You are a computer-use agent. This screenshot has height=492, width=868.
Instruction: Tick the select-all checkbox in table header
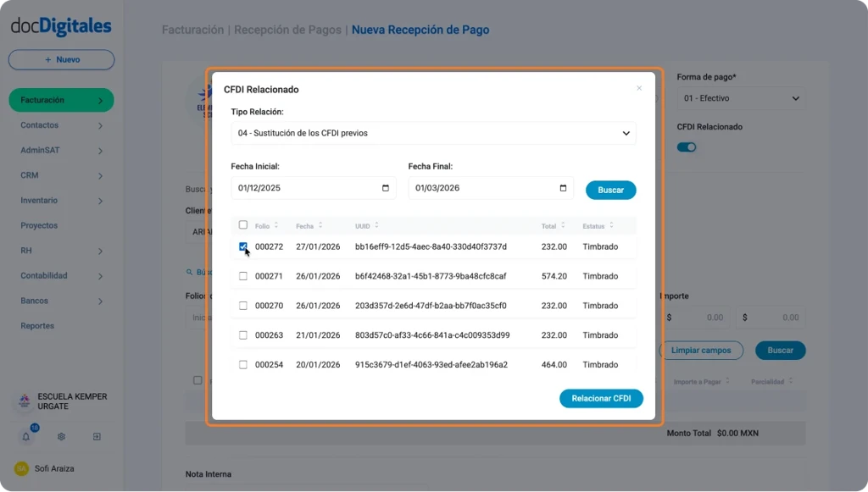243,225
